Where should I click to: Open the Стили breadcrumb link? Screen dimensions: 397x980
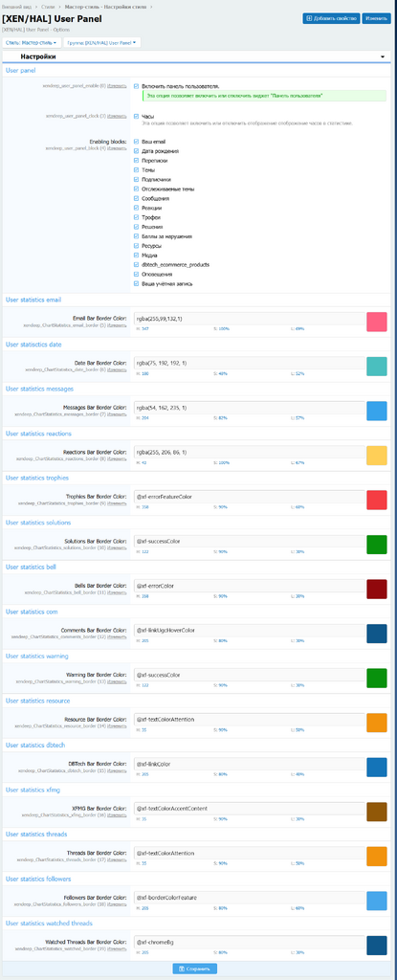pyautogui.click(x=48, y=6)
